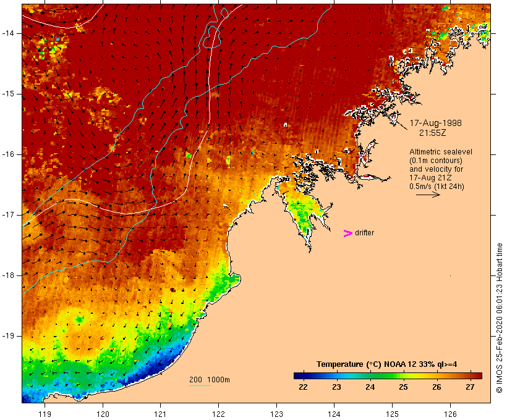507x420 pixels.
Task: Click the latitude axis label -17
Action: tap(8, 215)
